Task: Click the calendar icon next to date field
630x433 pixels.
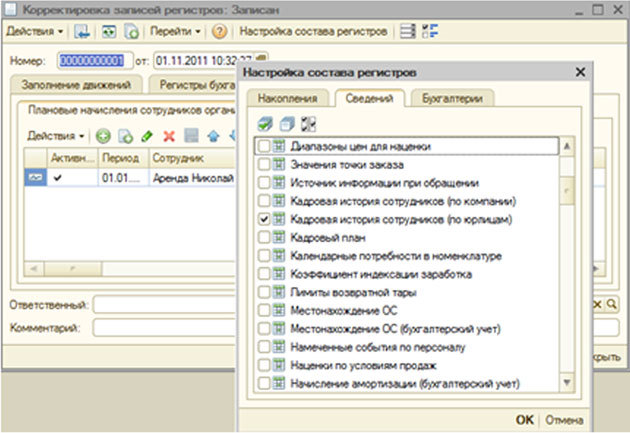Action: 262,60
